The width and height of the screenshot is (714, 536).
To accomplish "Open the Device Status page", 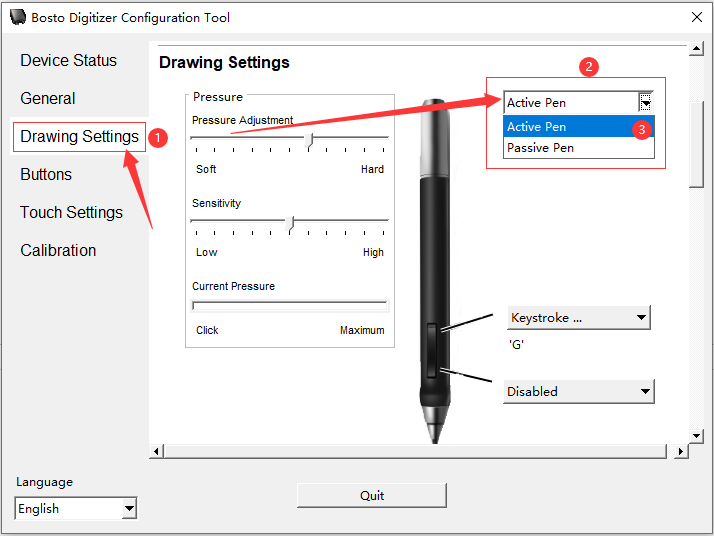I will [x=68, y=61].
